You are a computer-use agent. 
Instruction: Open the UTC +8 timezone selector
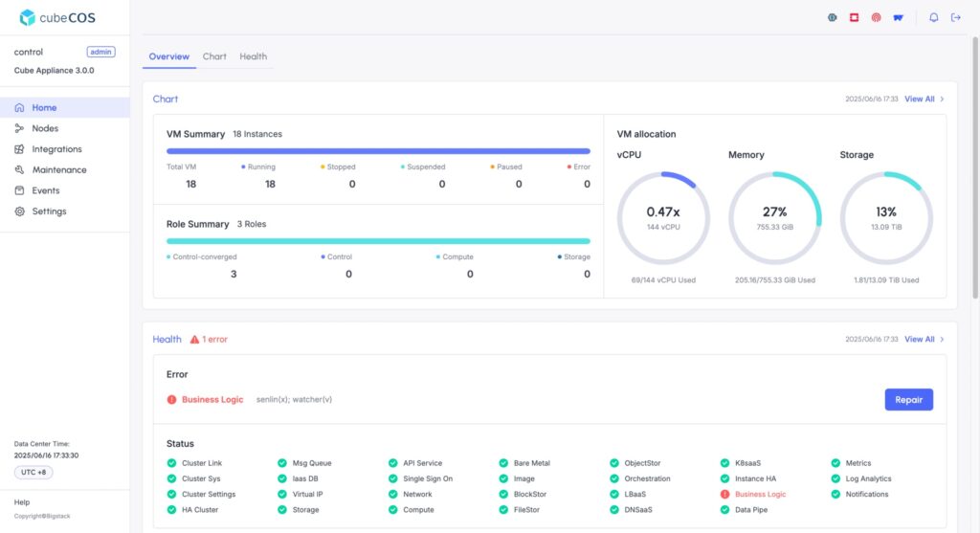tap(33, 473)
